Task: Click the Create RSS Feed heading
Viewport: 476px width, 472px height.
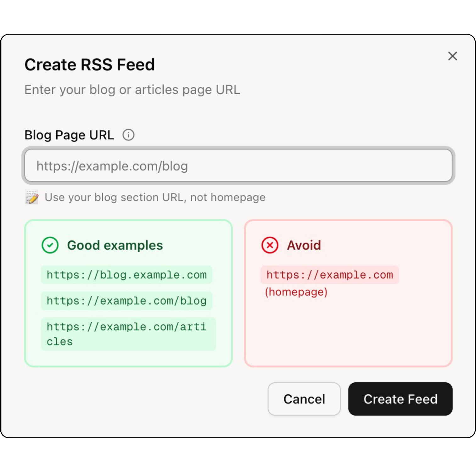Action: pos(90,64)
